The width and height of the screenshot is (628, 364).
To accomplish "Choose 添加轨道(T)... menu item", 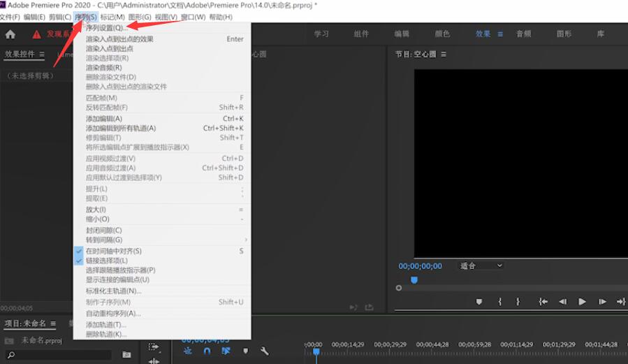I will [x=162, y=325].
